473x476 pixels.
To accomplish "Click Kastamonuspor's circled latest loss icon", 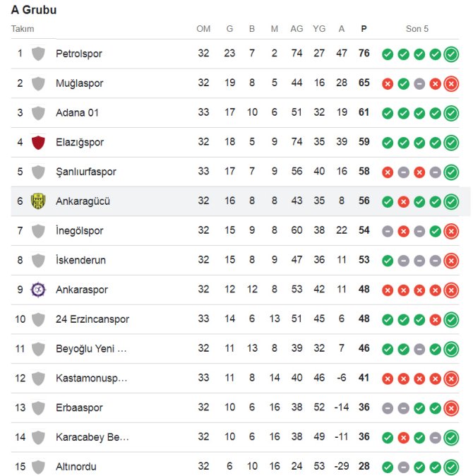I will pyautogui.click(x=451, y=379).
